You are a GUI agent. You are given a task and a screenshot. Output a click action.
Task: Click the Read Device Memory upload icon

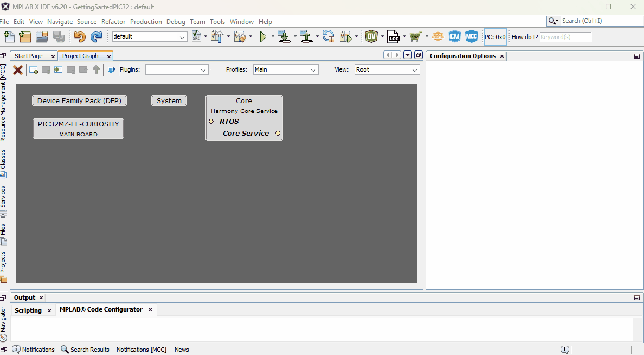(306, 36)
